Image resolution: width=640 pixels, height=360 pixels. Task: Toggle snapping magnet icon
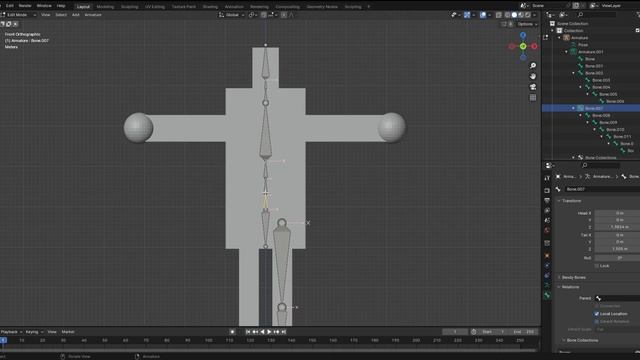click(x=264, y=15)
